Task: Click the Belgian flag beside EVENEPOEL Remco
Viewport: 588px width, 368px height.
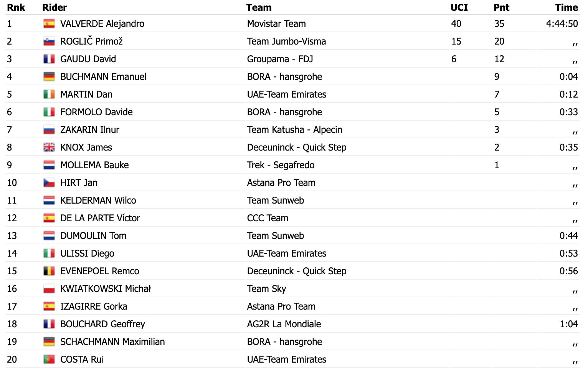Action: click(x=49, y=271)
